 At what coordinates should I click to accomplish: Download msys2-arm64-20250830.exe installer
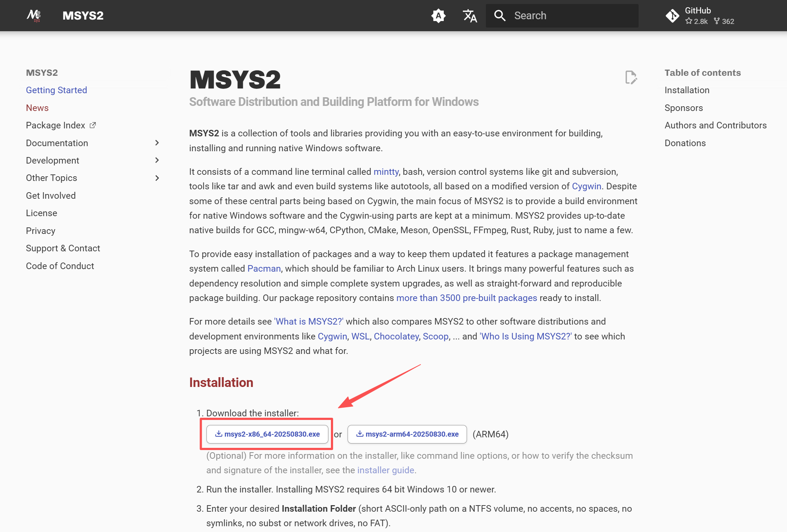pos(407,434)
